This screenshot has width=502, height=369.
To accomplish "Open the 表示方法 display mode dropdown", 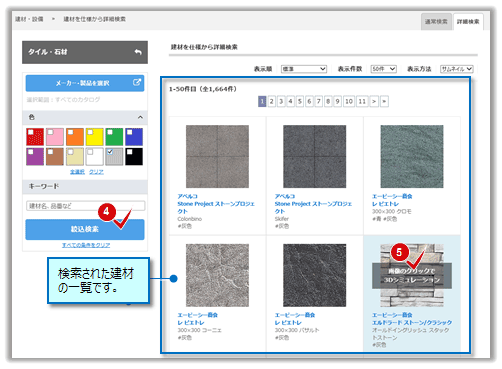I will pos(456,69).
